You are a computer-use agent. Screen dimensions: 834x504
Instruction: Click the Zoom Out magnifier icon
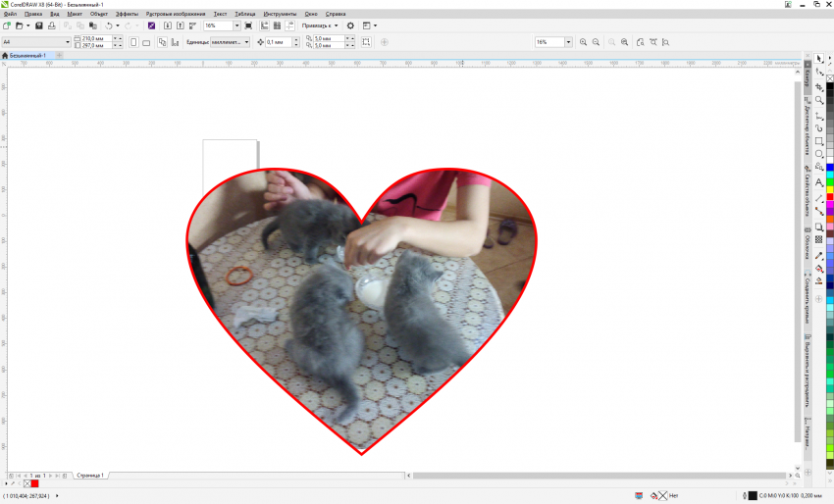pos(597,42)
